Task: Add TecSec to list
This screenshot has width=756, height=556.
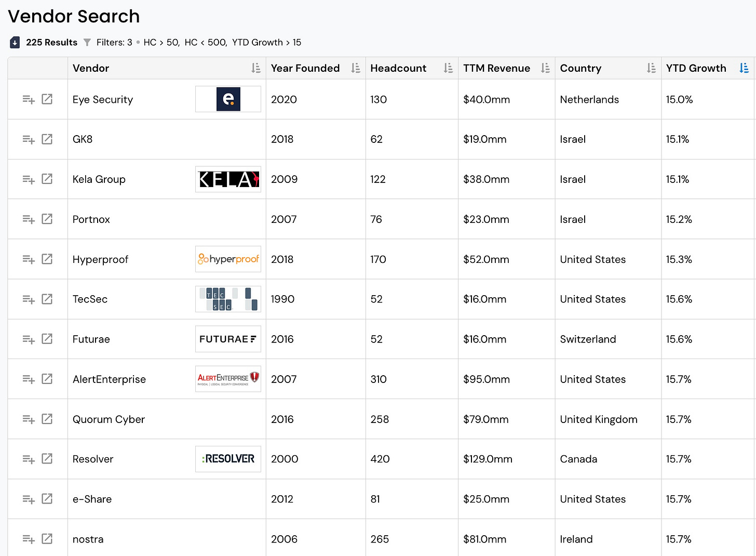Action: pyautogui.click(x=29, y=299)
